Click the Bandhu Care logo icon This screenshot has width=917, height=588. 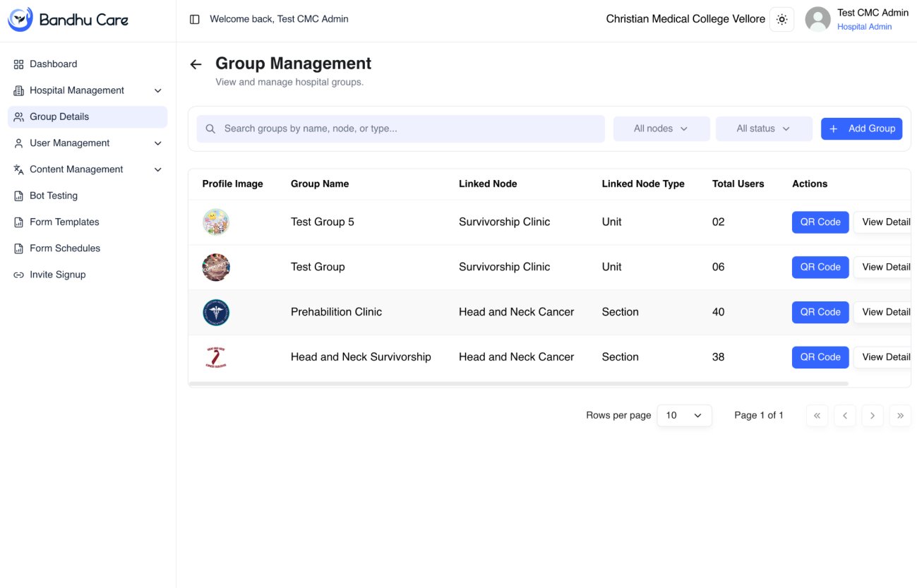20,20
